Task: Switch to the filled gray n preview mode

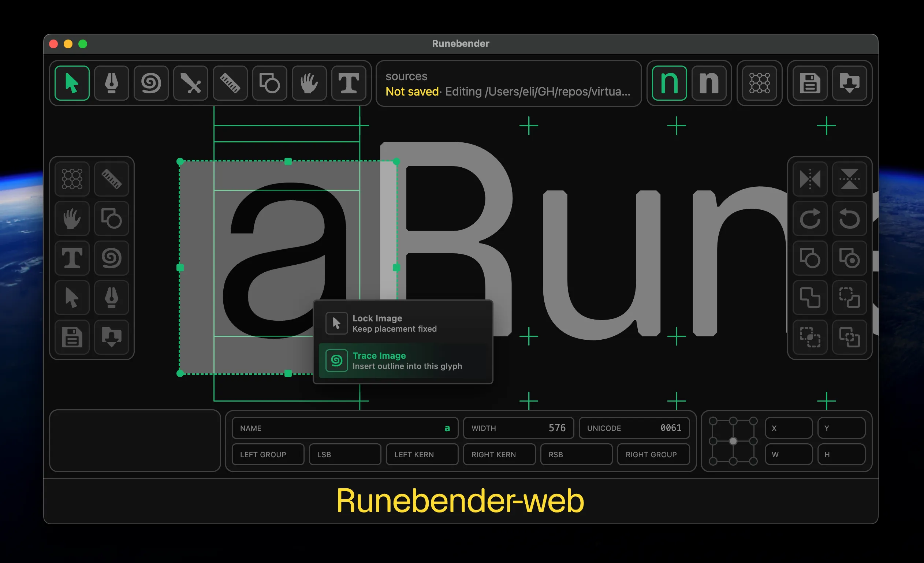Action: (709, 83)
